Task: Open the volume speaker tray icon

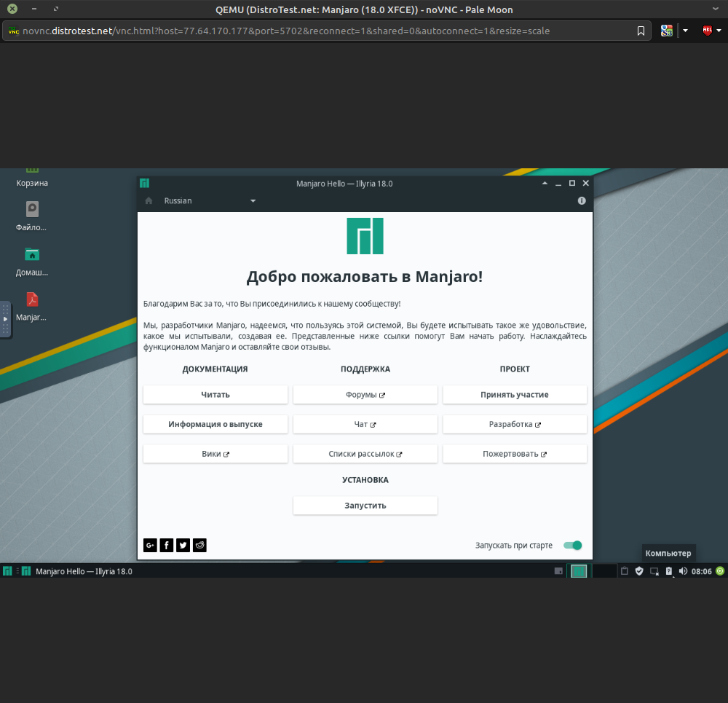Action: 683,571
